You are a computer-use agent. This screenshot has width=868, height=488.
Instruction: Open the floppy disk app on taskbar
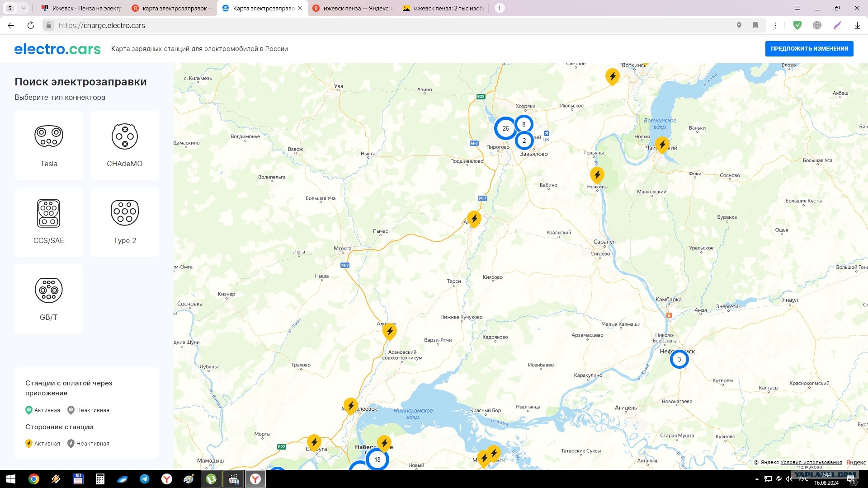point(78,479)
